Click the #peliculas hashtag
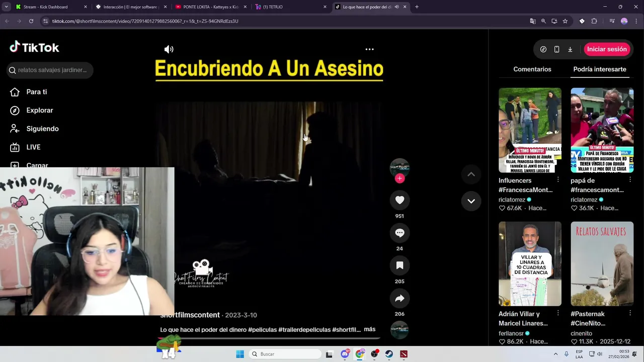 click(x=262, y=330)
